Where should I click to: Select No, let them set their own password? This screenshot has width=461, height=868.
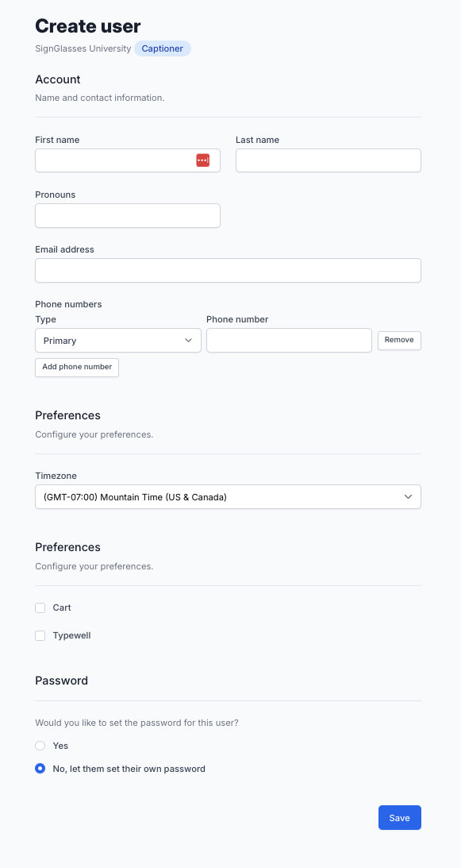coord(40,769)
